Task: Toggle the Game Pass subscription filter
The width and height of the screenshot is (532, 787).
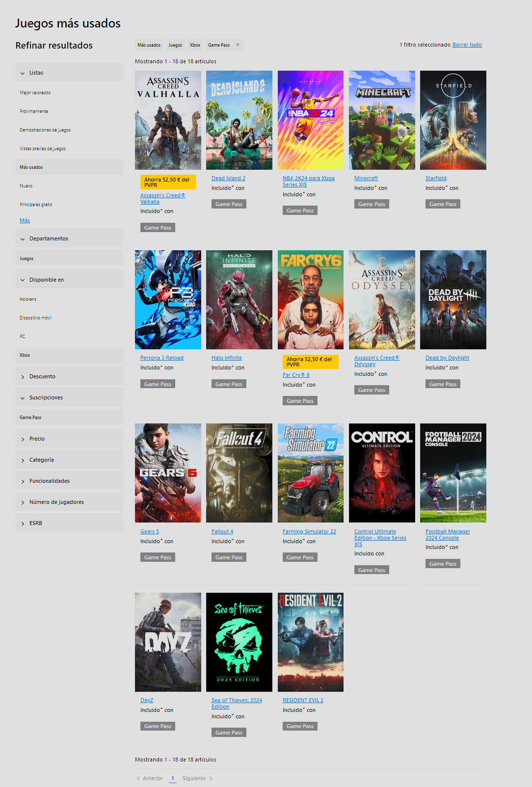Action: tap(69, 417)
